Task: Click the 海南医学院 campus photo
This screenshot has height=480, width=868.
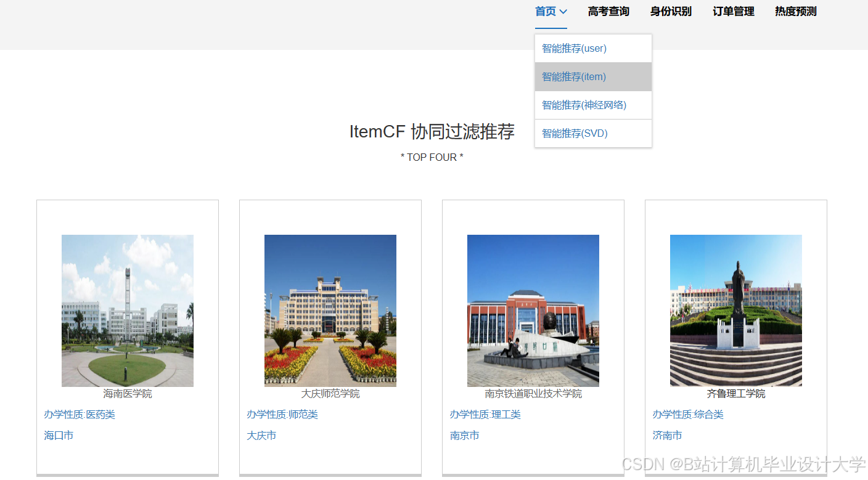Action: (127, 310)
